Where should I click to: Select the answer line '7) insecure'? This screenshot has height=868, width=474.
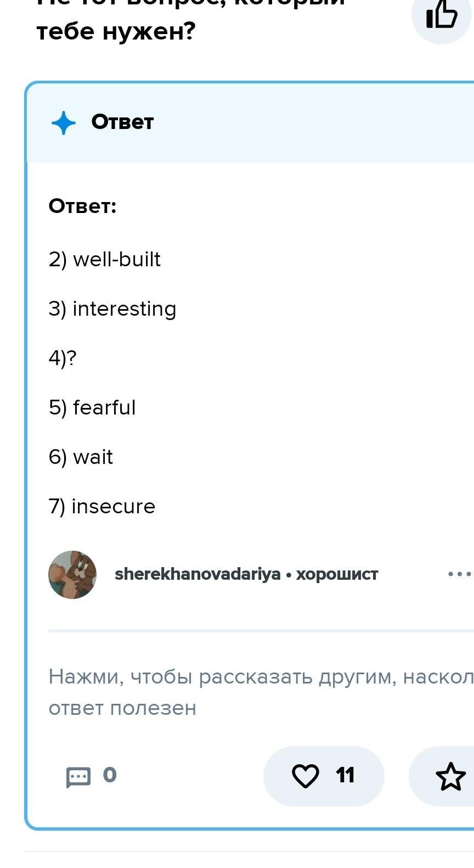coord(102,506)
